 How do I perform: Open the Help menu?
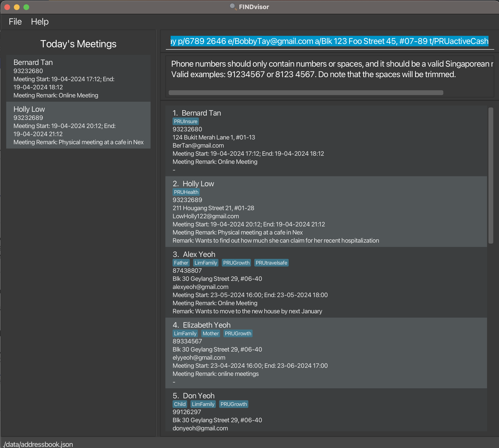coord(40,22)
